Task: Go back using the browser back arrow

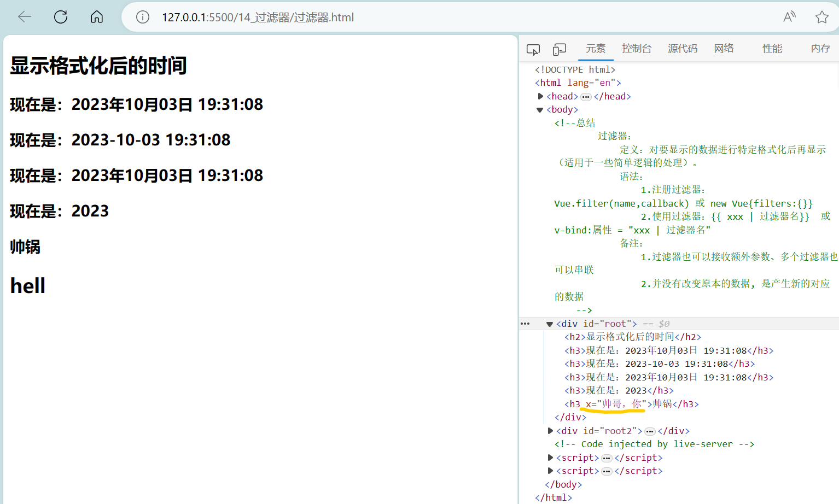Action: tap(25, 17)
